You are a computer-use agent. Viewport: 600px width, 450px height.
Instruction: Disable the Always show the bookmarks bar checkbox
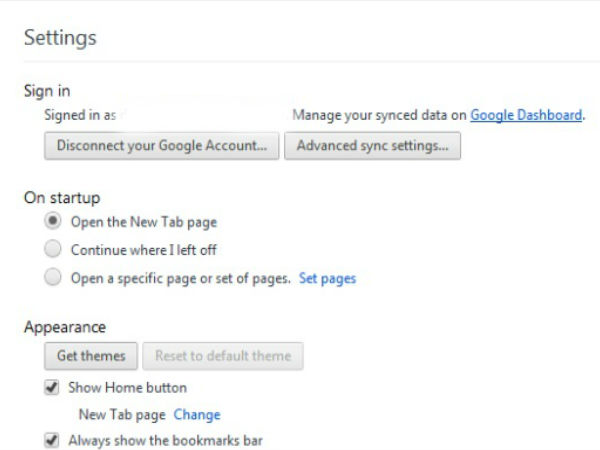[x=52, y=440]
